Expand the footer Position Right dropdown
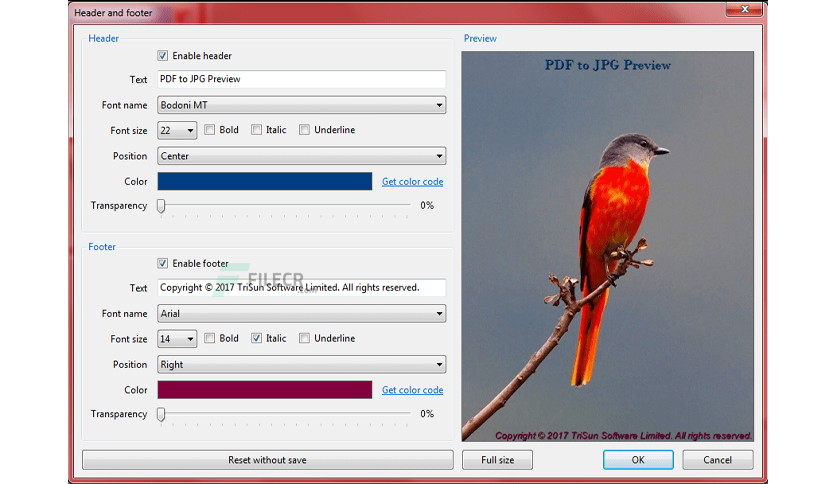This screenshot has width=836, height=484. click(x=301, y=365)
